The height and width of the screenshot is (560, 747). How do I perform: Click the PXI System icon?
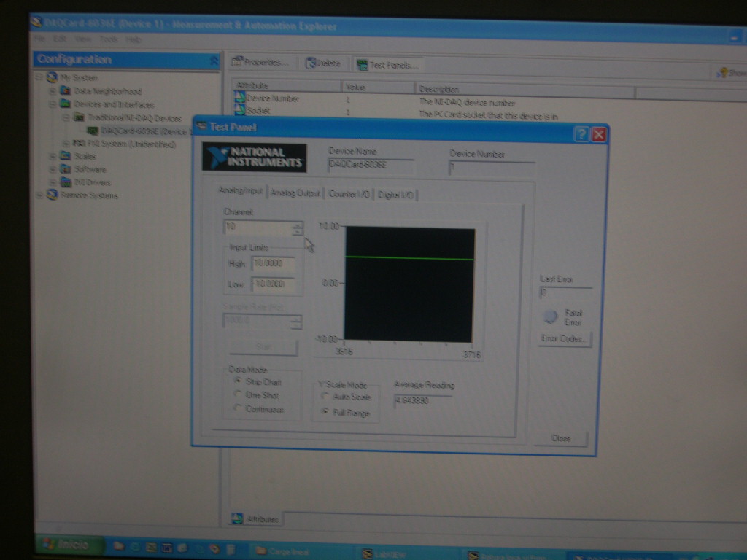click(79, 144)
